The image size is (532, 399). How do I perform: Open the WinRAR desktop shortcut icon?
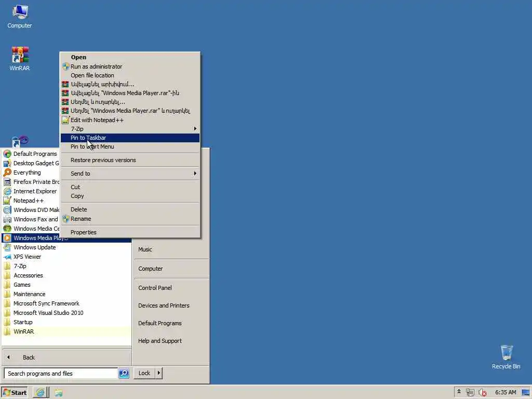click(20, 59)
